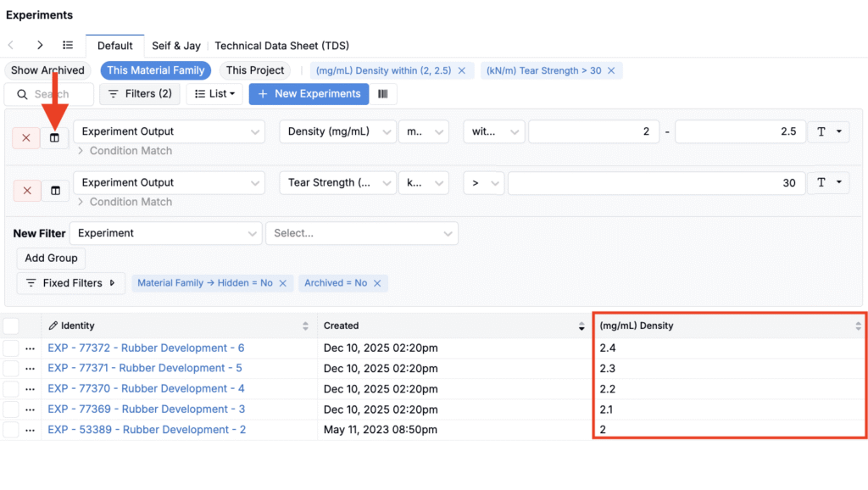Viewport: 868px width, 490px height.
Task: Click the barcode scanner icon
Action: click(383, 94)
